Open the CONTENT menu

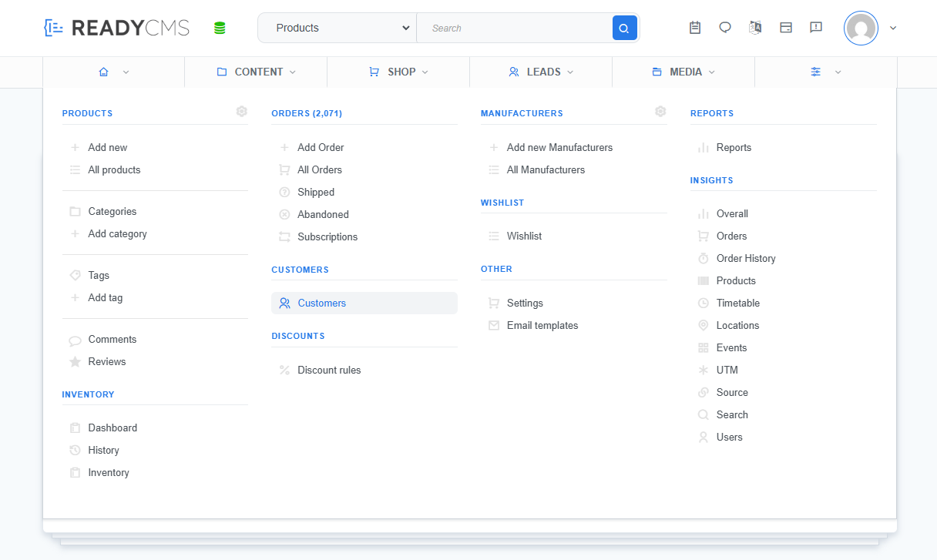pos(256,72)
